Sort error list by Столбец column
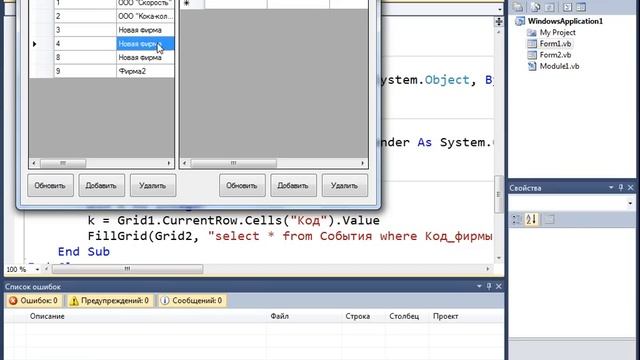 (404, 316)
